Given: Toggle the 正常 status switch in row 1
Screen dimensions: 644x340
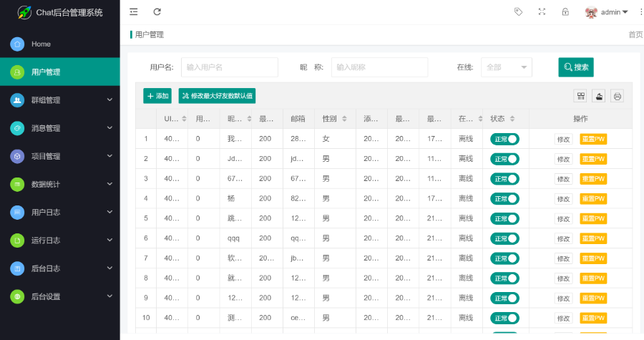Looking at the screenshot, I should 504,139.
